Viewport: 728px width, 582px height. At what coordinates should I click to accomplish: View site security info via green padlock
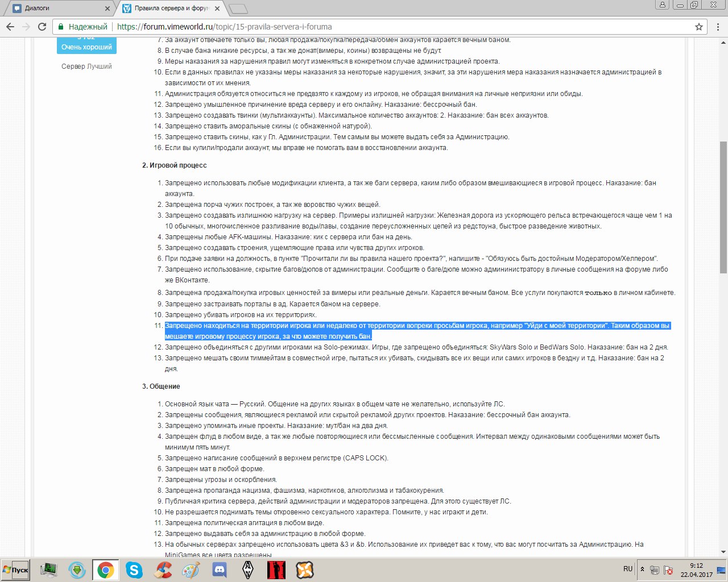click(61, 27)
